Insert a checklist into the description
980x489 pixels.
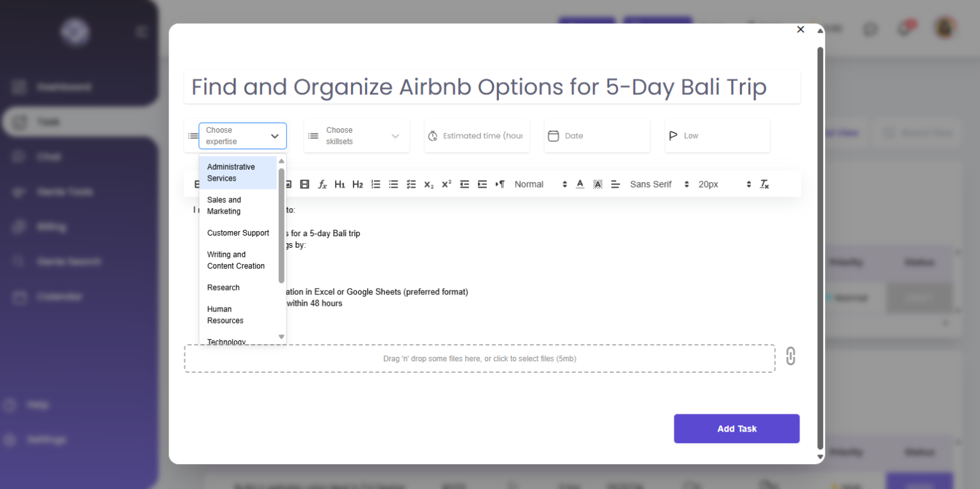coord(412,184)
